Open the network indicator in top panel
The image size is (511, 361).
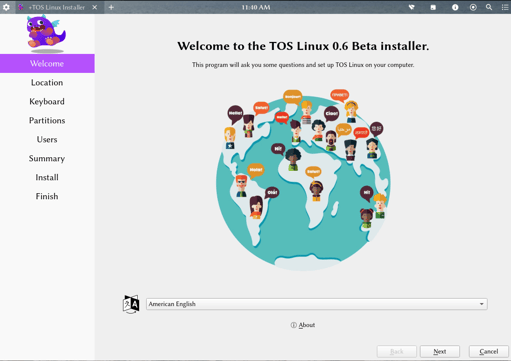[412, 7]
